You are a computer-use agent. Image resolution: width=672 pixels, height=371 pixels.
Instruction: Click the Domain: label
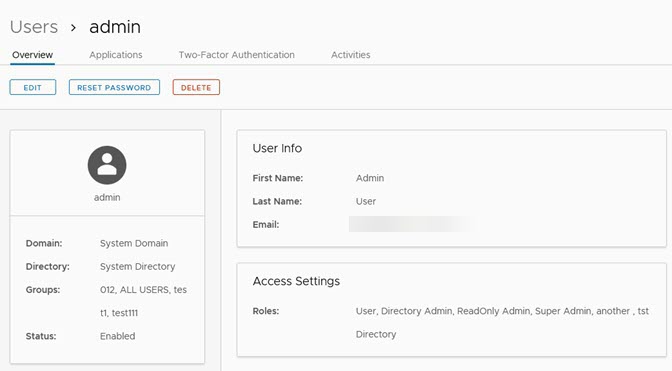[44, 243]
